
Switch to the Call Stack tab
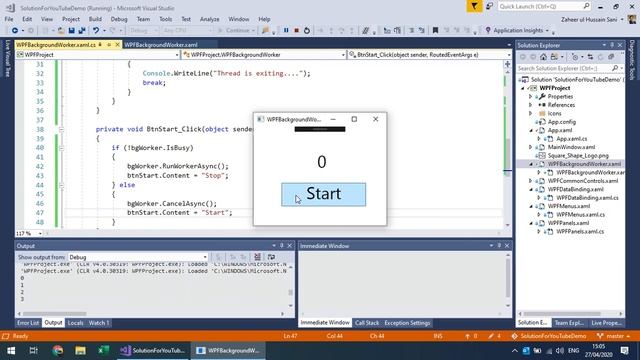coord(367,323)
